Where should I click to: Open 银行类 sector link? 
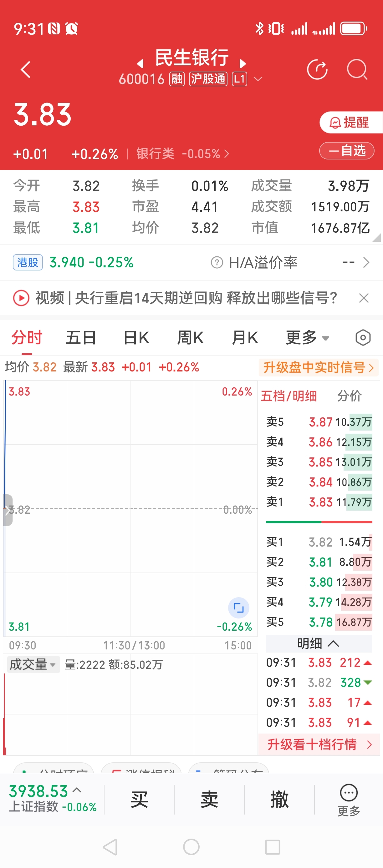(182, 154)
